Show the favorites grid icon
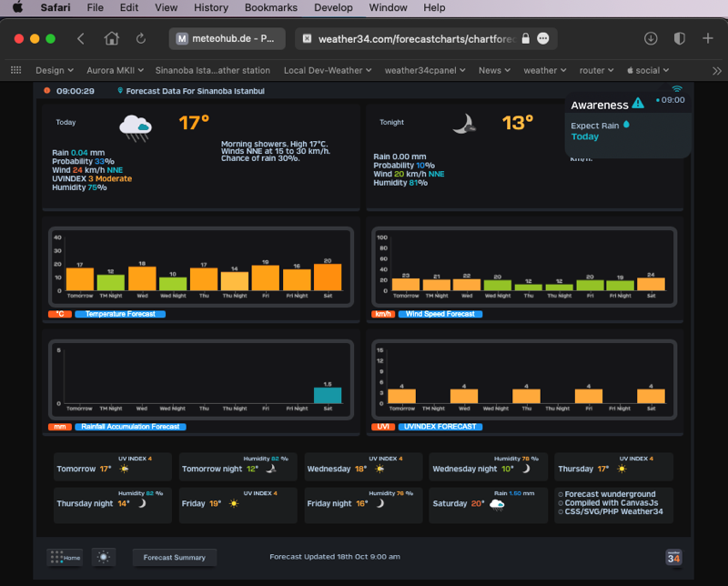 click(15, 70)
